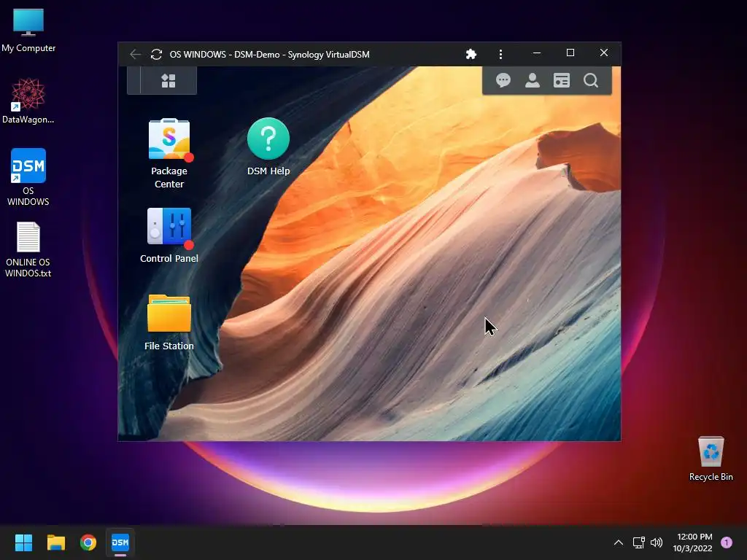Viewport: 747px width, 560px height.
Task: Select the My Computer desktop icon
Action: (28, 30)
